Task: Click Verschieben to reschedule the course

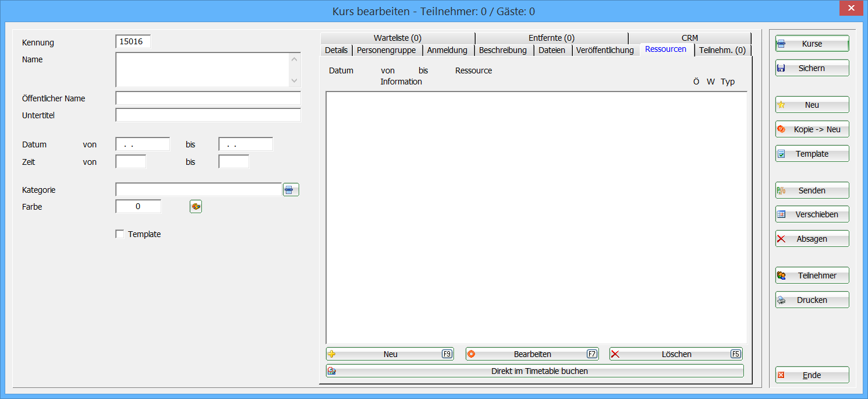Action: coord(812,214)
